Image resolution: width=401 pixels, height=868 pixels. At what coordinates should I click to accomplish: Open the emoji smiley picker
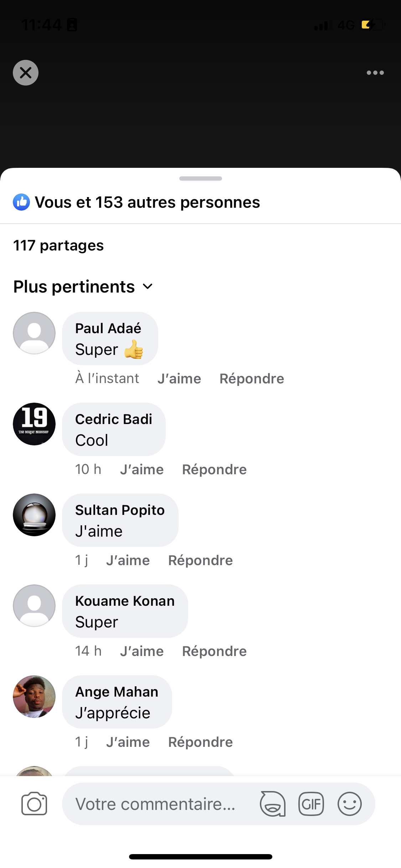coord(349,804)
